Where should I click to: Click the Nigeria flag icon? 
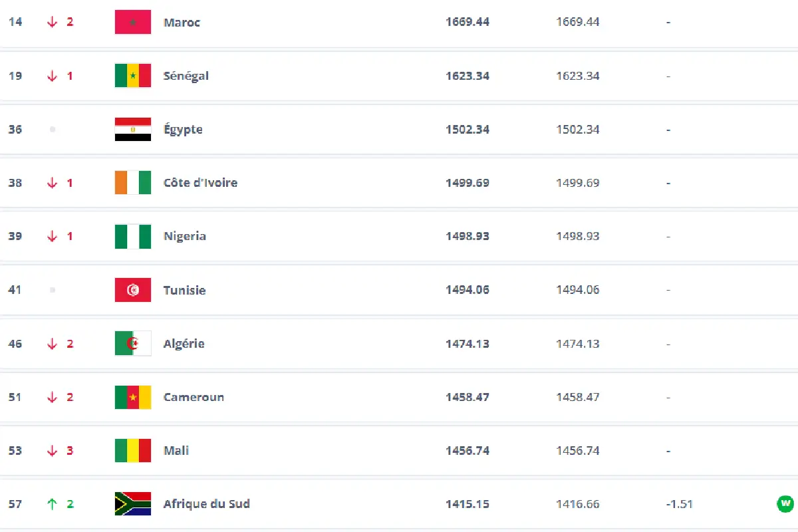click(133, 237)
